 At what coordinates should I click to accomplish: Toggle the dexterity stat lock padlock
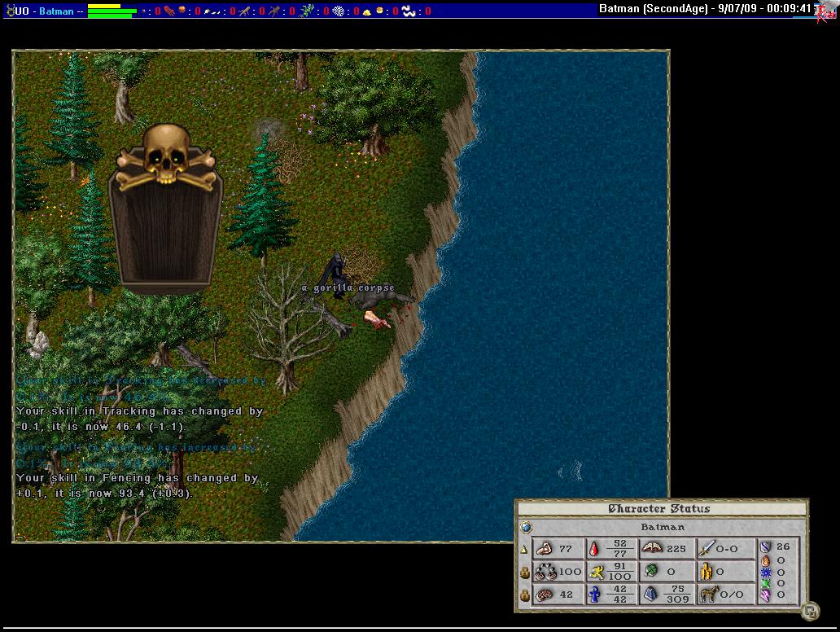click(525, 573)
